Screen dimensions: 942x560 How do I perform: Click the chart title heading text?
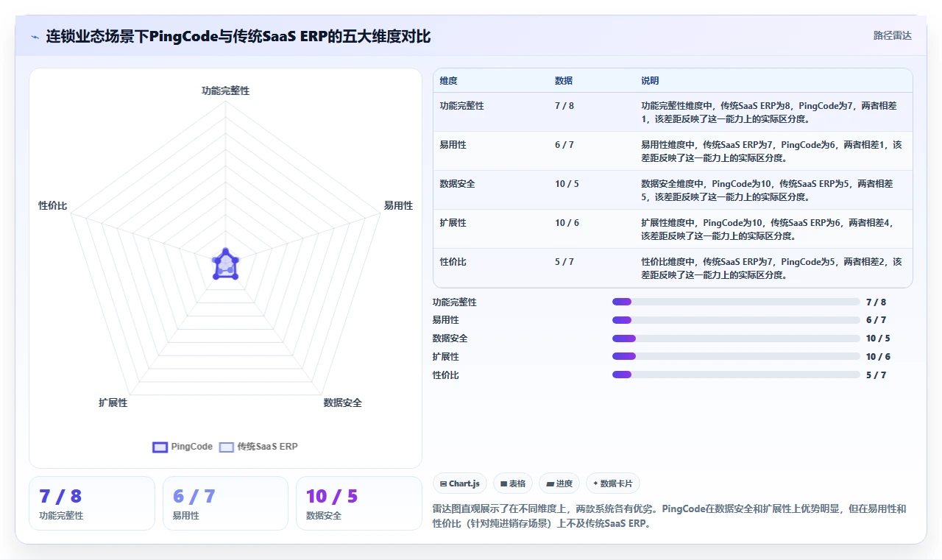[x=238, y=36]
